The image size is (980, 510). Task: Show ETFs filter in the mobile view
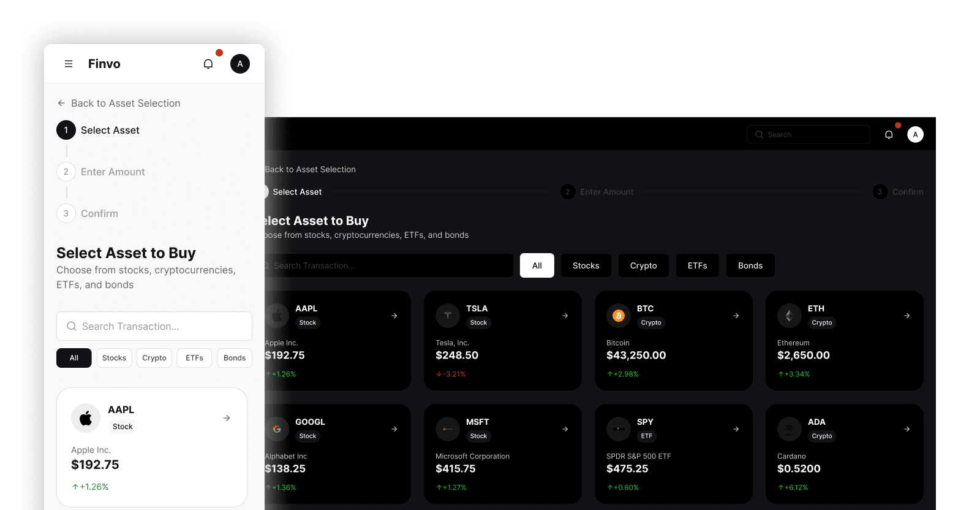point(195,358)
